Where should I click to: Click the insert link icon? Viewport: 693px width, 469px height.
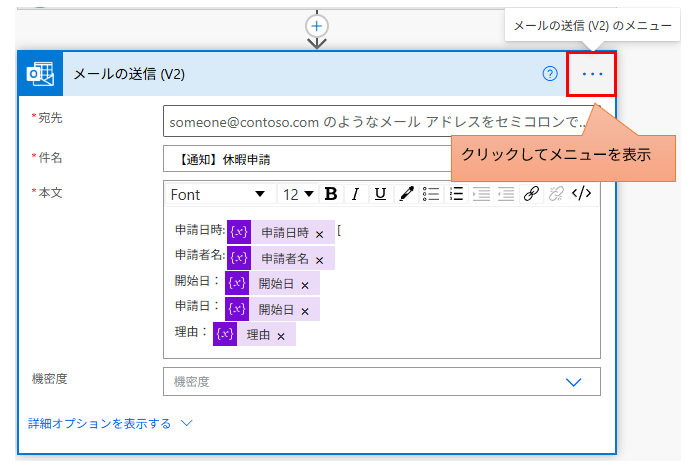click(531, 194)
